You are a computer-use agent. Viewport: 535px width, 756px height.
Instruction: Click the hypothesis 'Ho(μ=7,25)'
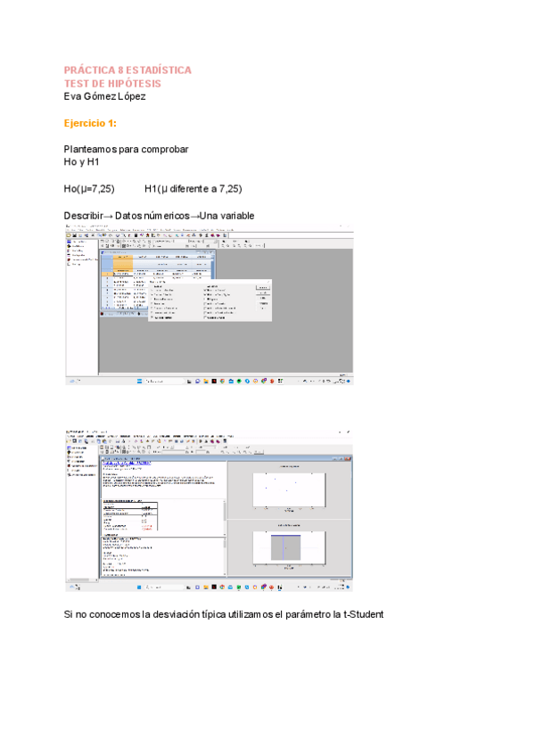point(89,189)
